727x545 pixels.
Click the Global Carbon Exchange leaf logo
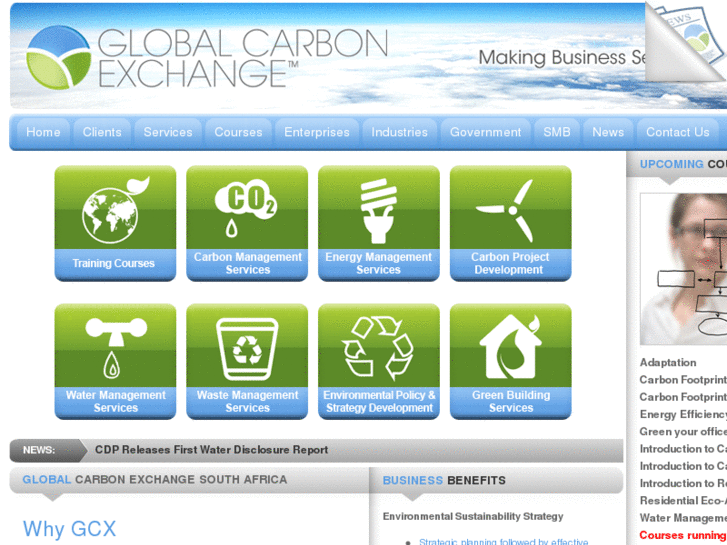tap(58, 58)
